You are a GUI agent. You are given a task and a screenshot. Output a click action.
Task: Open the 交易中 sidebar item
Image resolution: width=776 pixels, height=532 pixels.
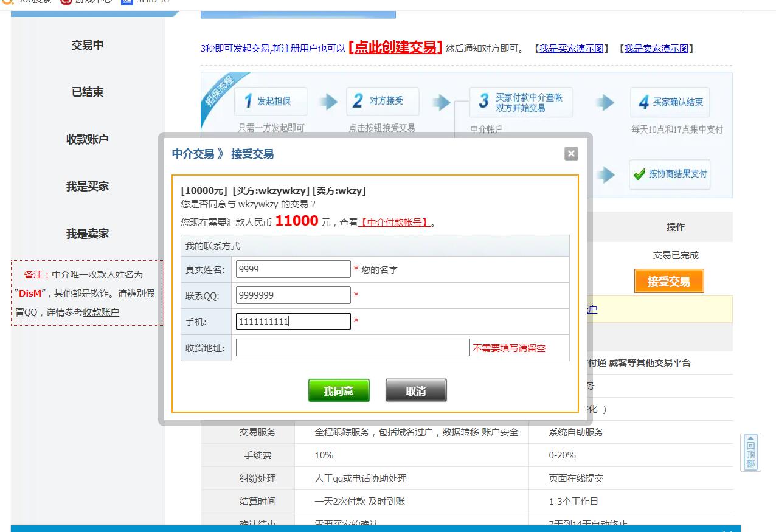(88, 45)
